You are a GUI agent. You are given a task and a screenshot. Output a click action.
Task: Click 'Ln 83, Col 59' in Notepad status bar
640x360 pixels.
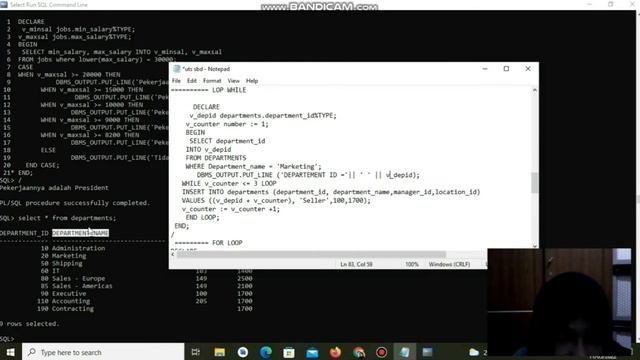[356, 264]
